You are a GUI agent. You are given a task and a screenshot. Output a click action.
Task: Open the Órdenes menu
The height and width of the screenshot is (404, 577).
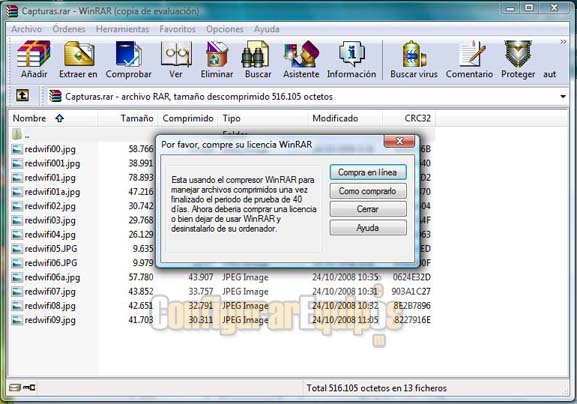click(69, 29)
